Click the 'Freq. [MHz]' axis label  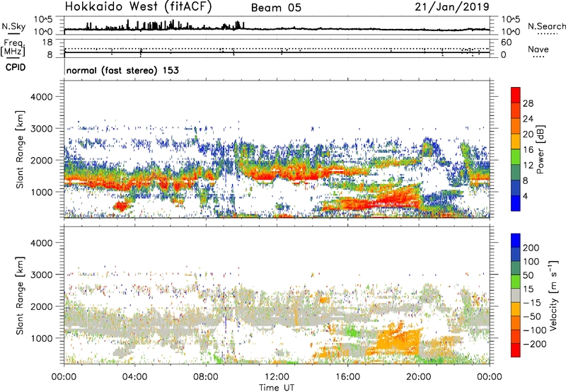click(13, 47)
